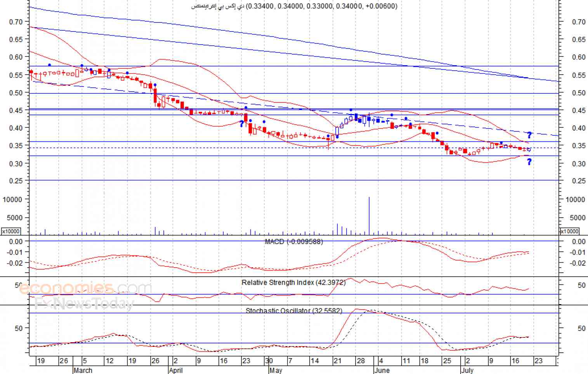588x374 pixels.
Task: Click the June month label
Action: click(x=382, y=370)
